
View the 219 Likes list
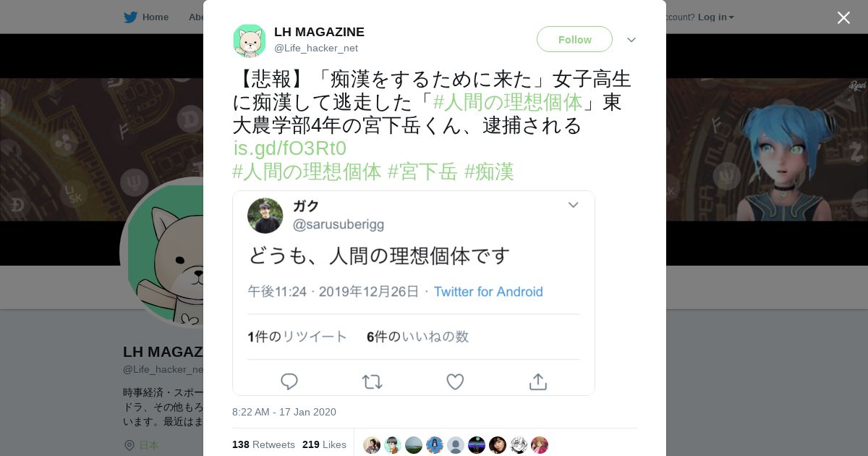[x=324, y=444]
